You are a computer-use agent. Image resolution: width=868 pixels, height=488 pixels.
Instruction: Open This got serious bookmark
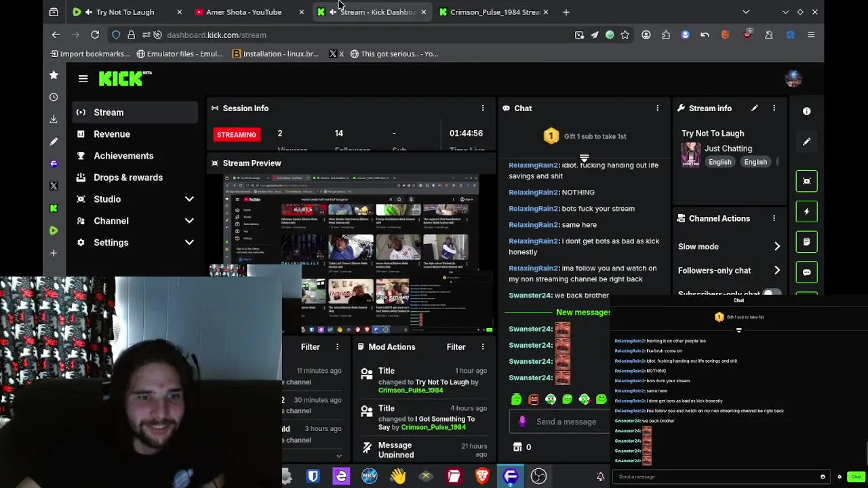394,54
